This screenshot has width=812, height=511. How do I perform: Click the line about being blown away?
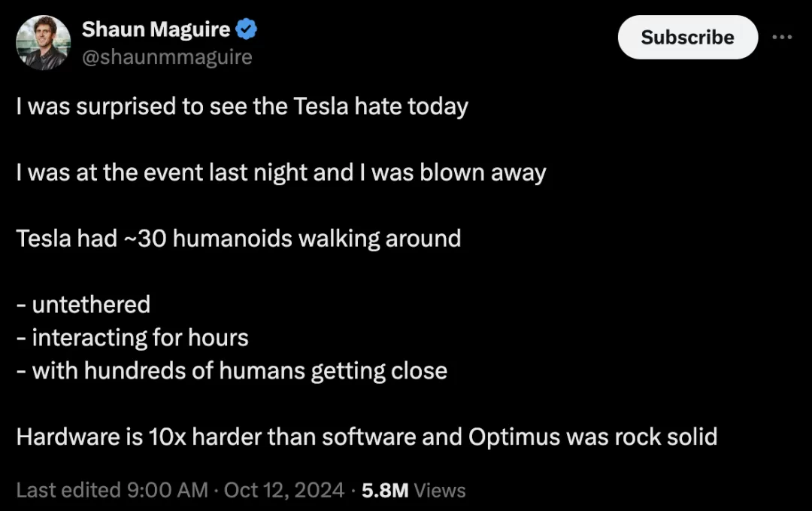(x=280, y=172)
